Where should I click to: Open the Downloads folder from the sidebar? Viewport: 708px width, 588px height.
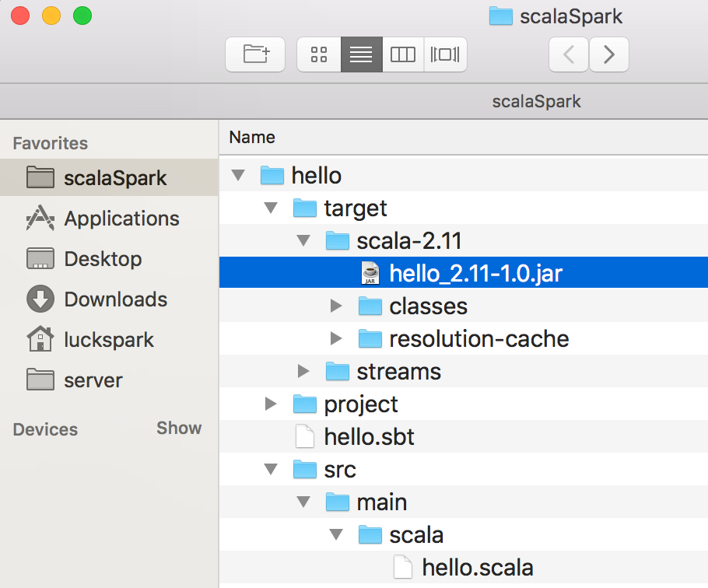[115, 299]
